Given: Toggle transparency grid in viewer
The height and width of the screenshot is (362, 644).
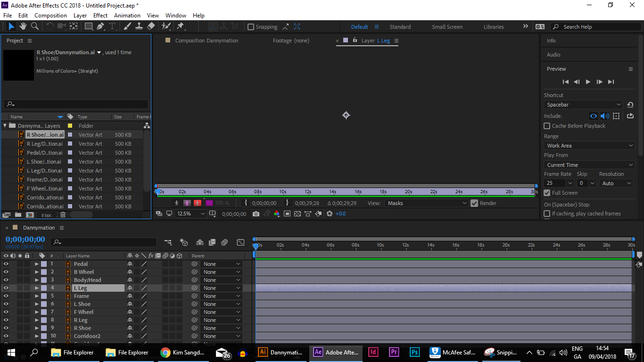Looking at the screenshot, I should tap(297, 214).
